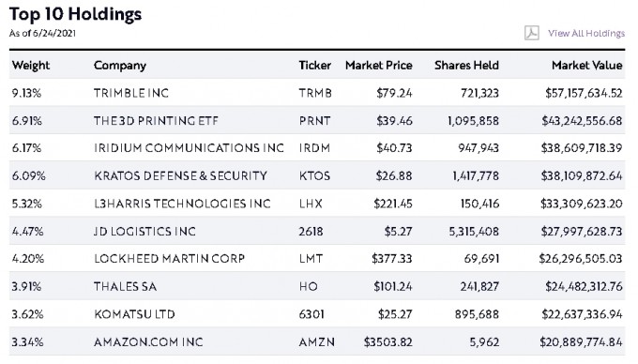This screenshot has width=638, height=364.
Task: Click THALES SA company name
Action: point(126,287)
